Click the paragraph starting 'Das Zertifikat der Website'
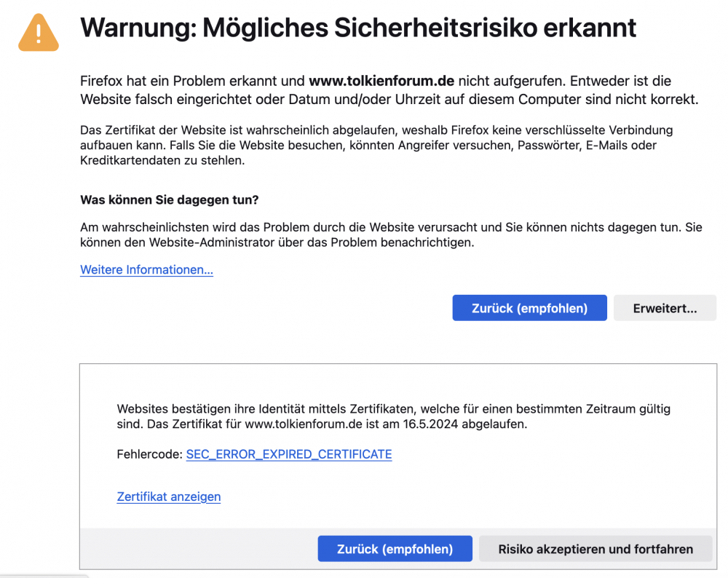 [x=376, y=146]
